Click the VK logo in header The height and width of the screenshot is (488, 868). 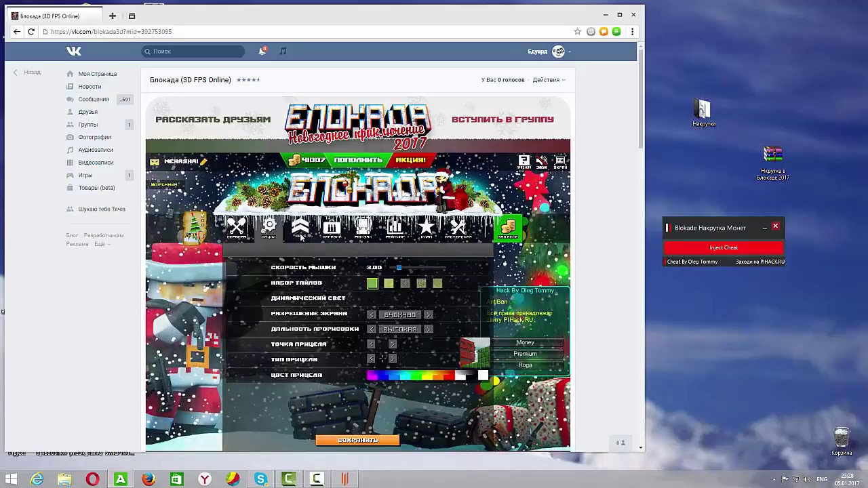74,51
